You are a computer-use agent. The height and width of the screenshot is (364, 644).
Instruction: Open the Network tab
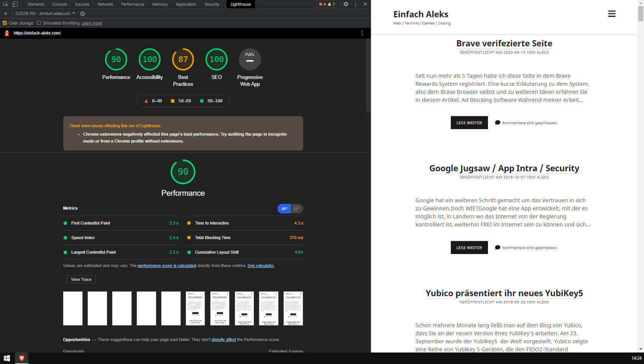[105, 4]
